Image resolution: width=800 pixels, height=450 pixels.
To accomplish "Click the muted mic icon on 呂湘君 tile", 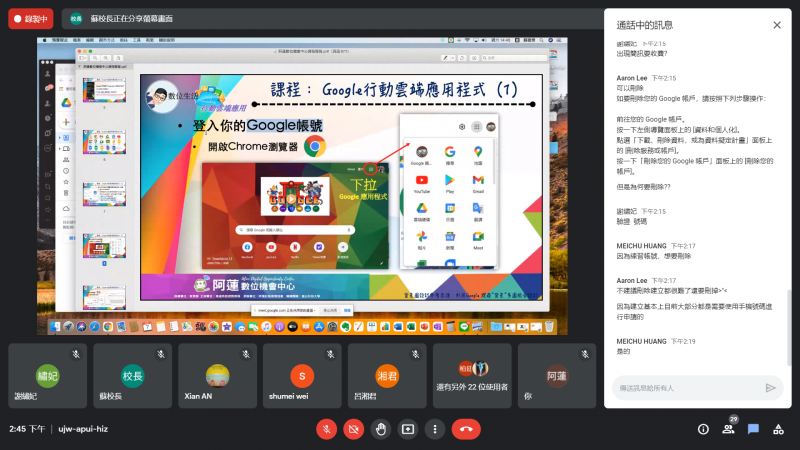I will [x=415, y=354].
